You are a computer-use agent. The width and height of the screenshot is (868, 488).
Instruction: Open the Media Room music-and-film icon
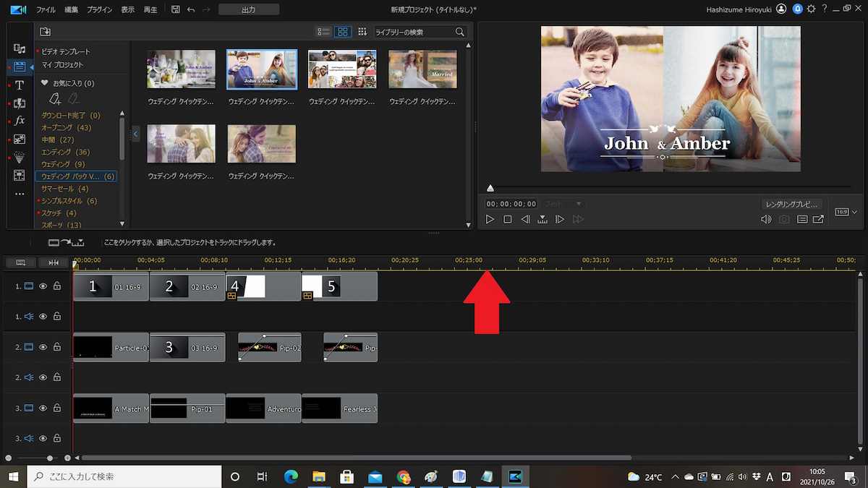pyautogui.click(x=20, y=48)
